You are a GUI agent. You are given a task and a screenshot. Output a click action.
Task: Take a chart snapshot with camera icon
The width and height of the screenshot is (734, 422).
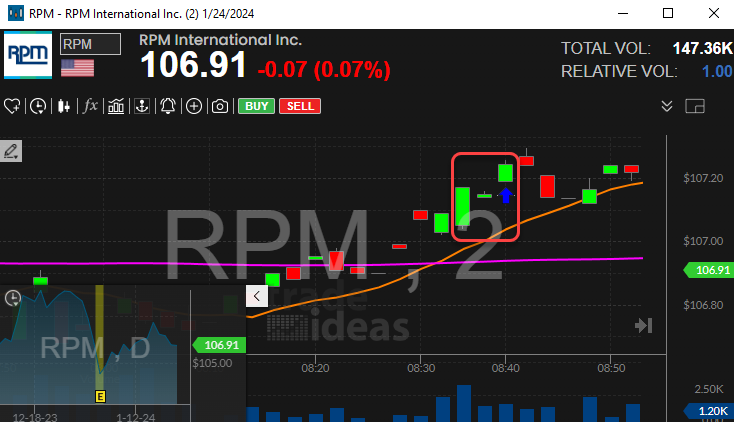(218, 106)
